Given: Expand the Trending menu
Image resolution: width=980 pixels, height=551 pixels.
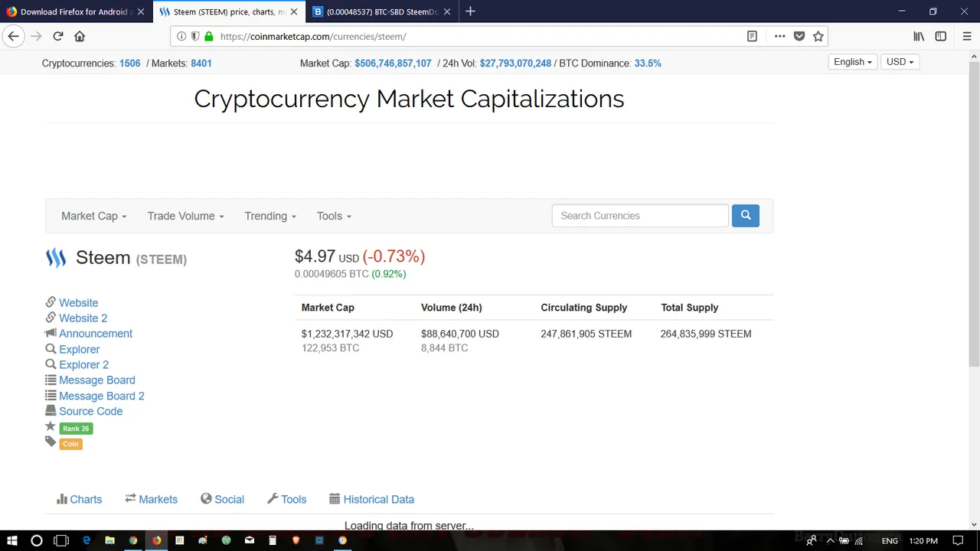Looking at the screenshot, I should (x=270, y=216).
